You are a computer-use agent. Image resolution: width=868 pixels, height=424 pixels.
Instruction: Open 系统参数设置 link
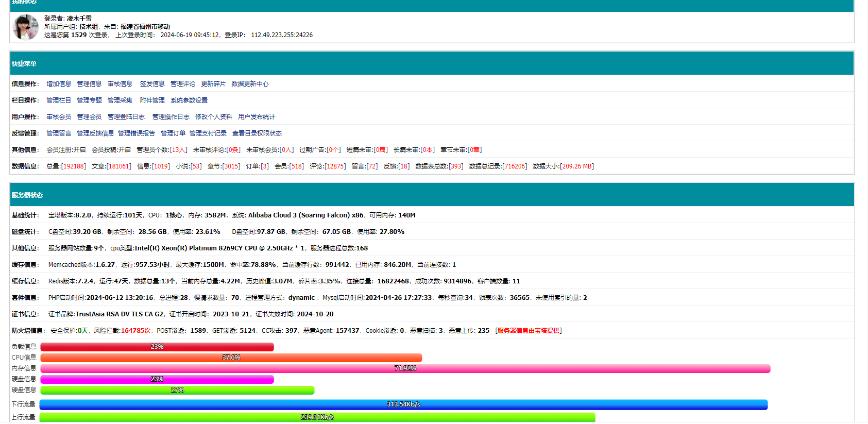[x=189, y=100]
